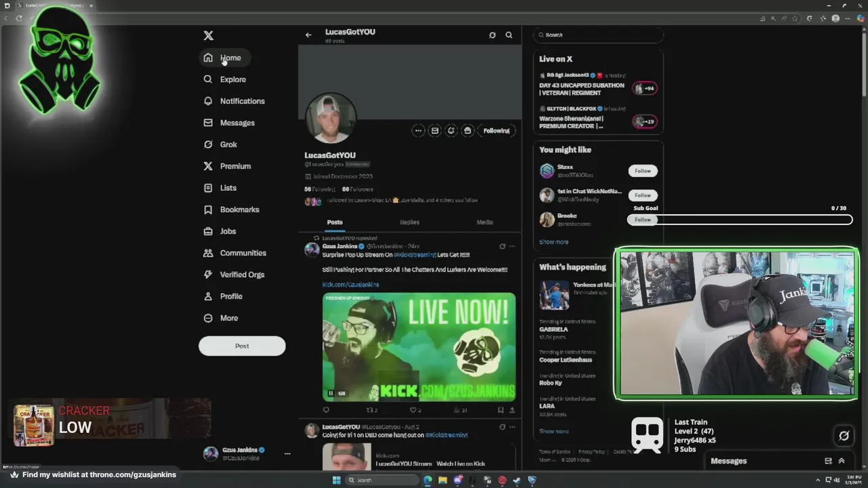Expand the More menu in the sidebar
This screenshot has width=868, height=488.
point(221,318)
